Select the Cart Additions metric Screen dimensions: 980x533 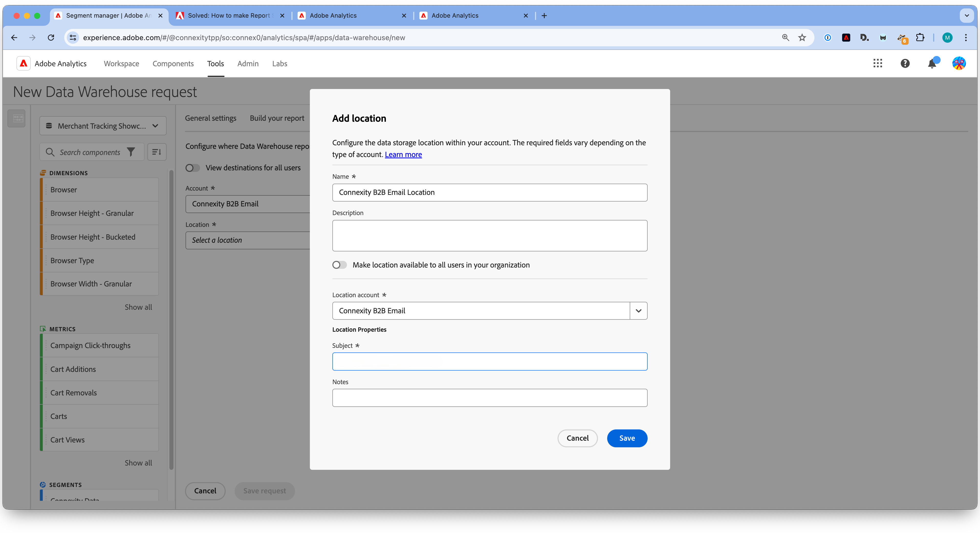(x=99, y=369)
